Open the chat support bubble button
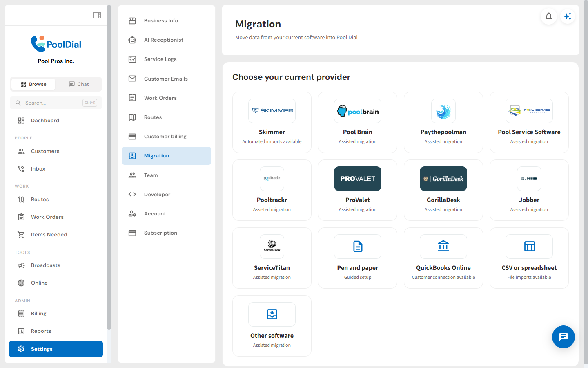588x368 pixels. [x=563, y=337]
